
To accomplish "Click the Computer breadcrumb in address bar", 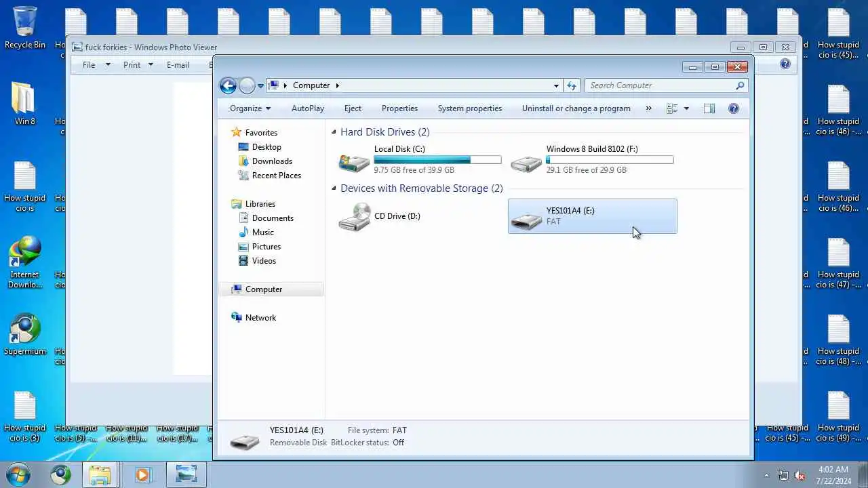I will click(311, 85).
